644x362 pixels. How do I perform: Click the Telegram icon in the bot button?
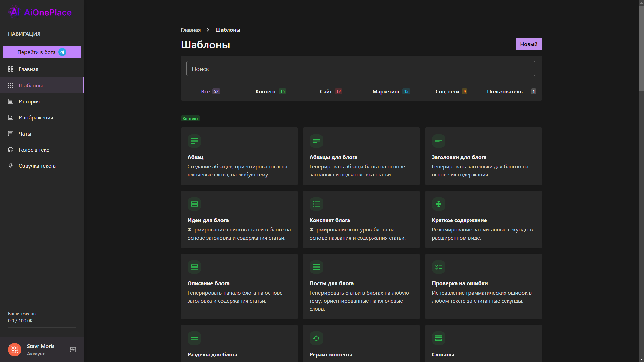(62, 52)
